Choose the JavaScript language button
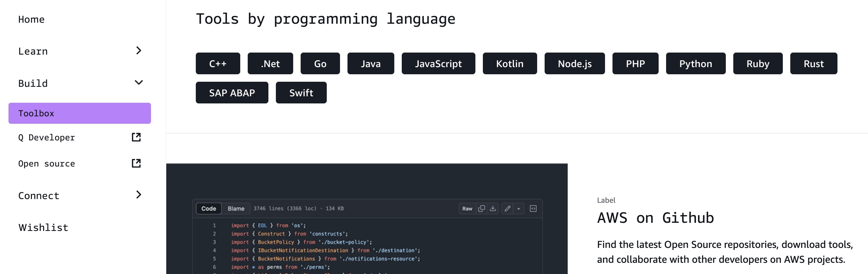 pos(438,63)
